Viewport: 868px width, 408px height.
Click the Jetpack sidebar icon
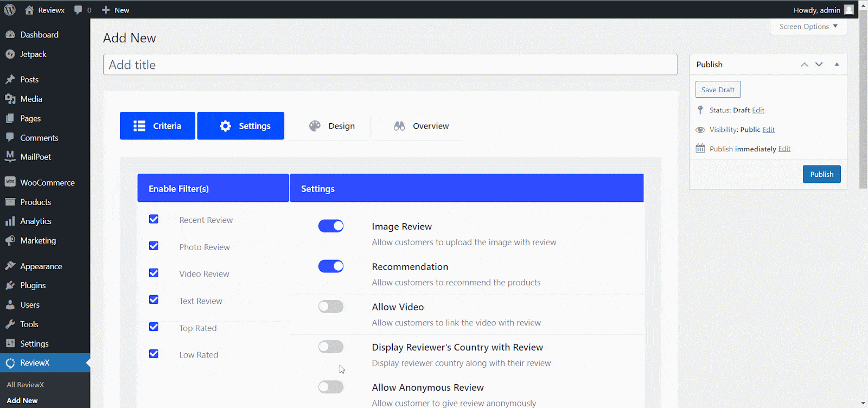point(10,54)
